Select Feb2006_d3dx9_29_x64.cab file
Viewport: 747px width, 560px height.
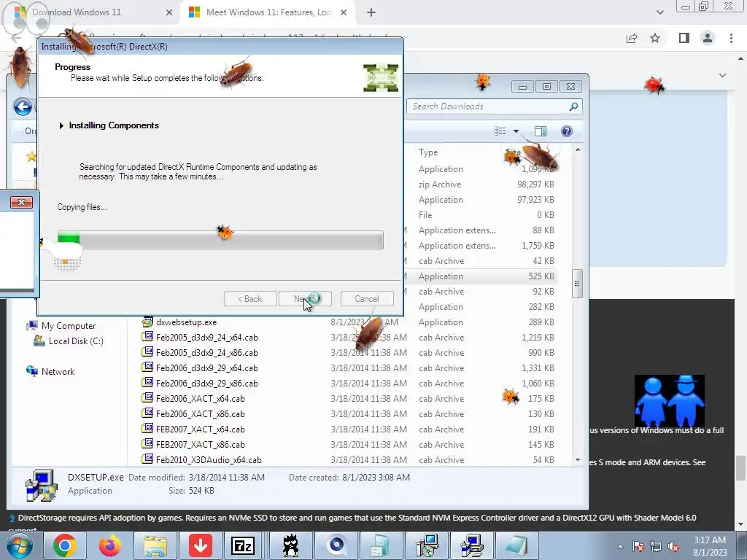pyautogui.click(x=206, y=368)
